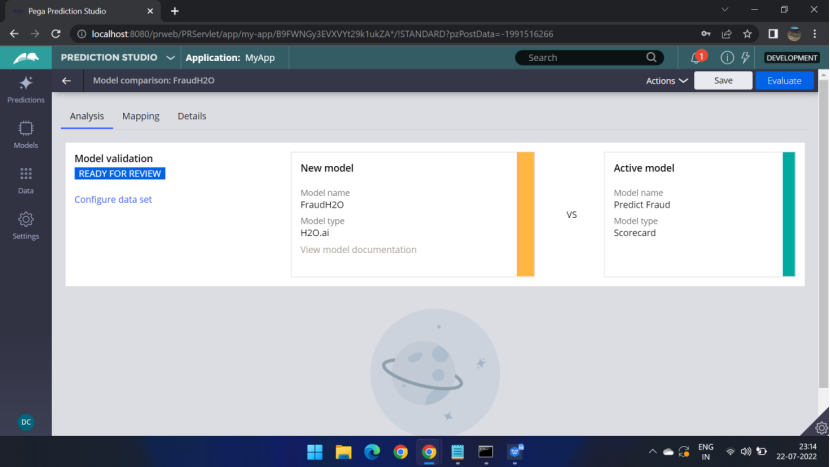Click the page vertical scrollbar
830x467 pixels.
click(823, 233)
